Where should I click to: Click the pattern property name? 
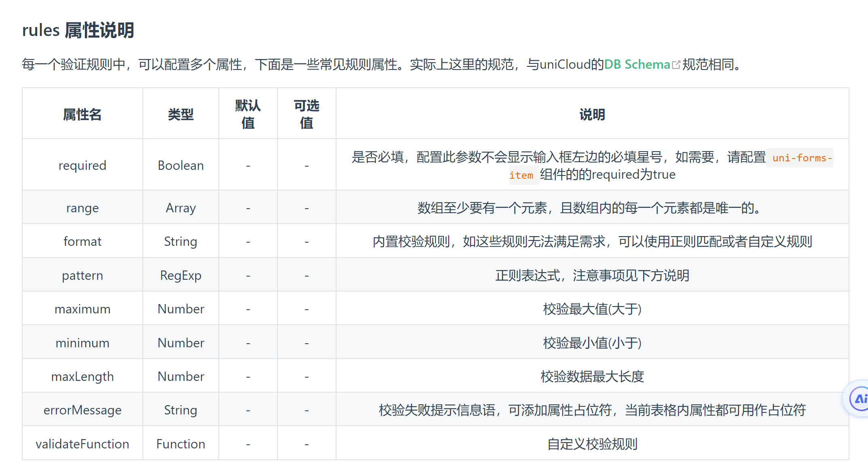tap(82, 275)
